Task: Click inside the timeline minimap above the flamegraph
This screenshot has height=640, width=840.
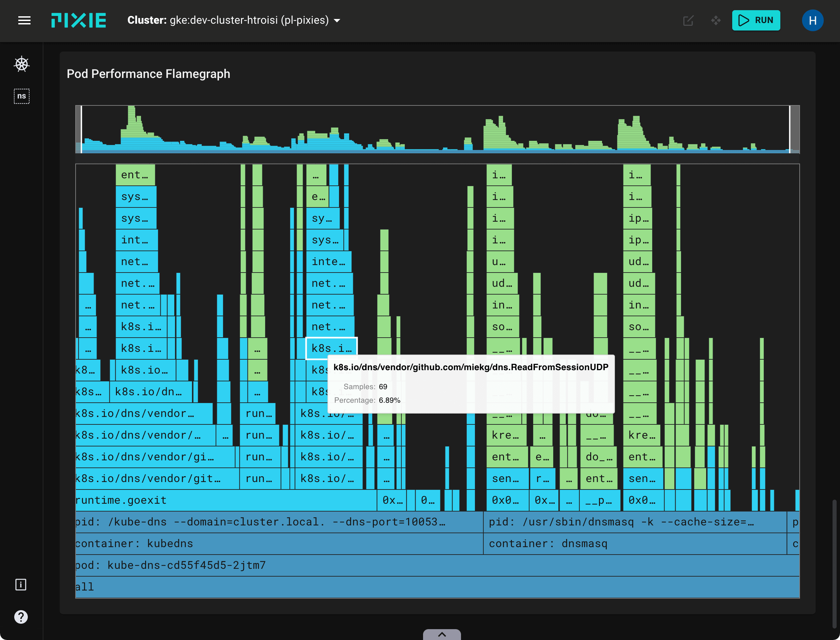Action: 438,132
